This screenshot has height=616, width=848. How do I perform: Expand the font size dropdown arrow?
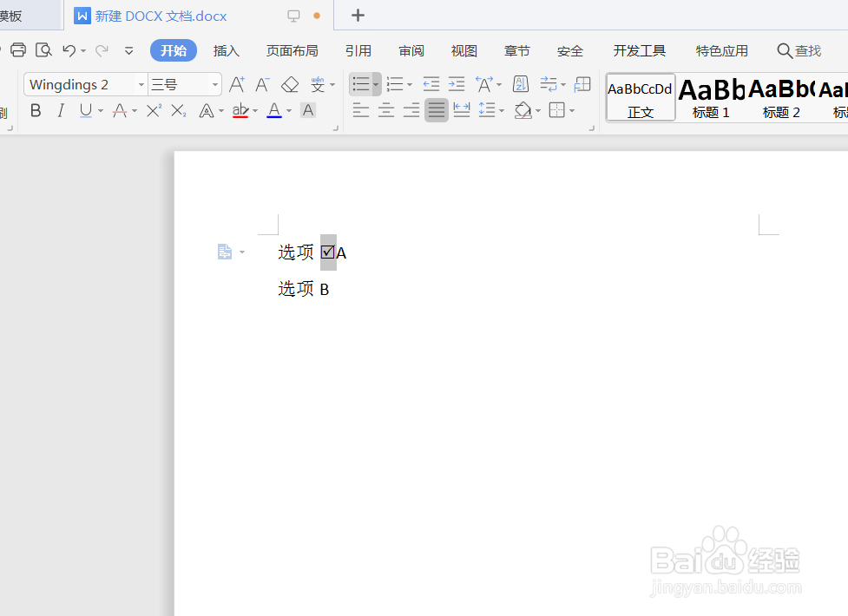pyautogui.click(x=215, y=84)
